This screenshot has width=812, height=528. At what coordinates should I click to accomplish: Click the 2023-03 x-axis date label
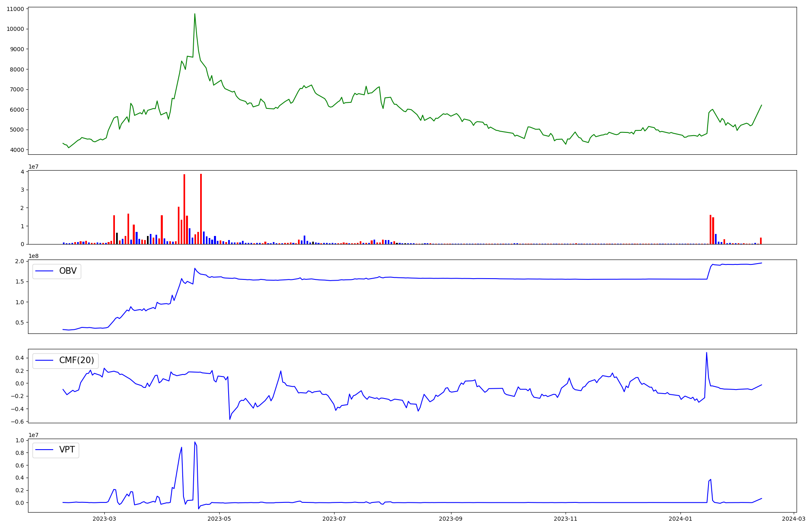(x=104, y=519)
